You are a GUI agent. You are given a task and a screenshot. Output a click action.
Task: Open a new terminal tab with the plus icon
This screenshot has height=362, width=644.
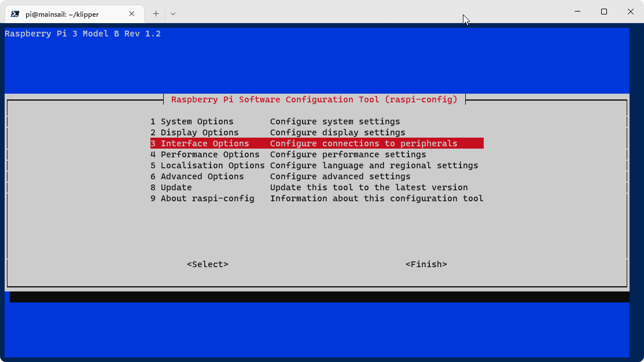[156, 13]
